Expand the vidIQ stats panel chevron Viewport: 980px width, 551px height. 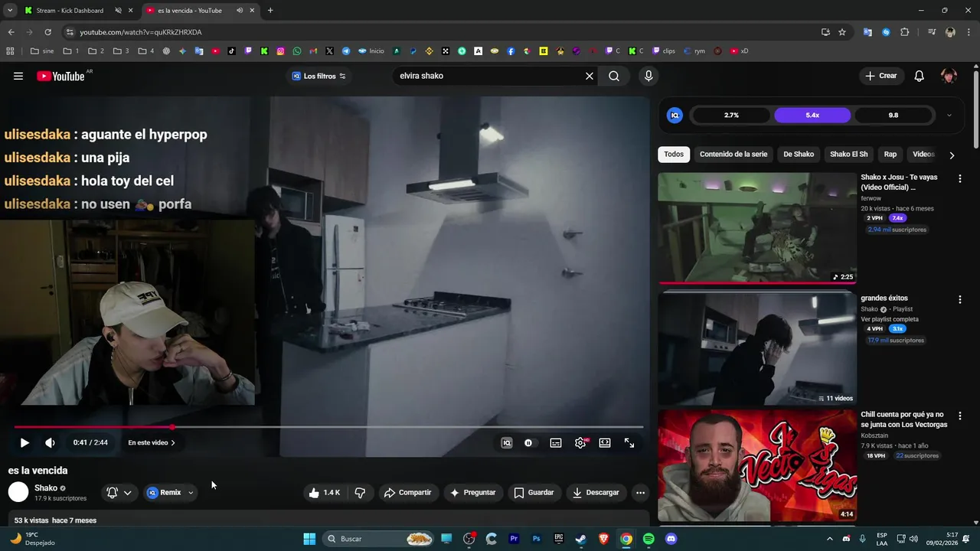pos(949,116)
